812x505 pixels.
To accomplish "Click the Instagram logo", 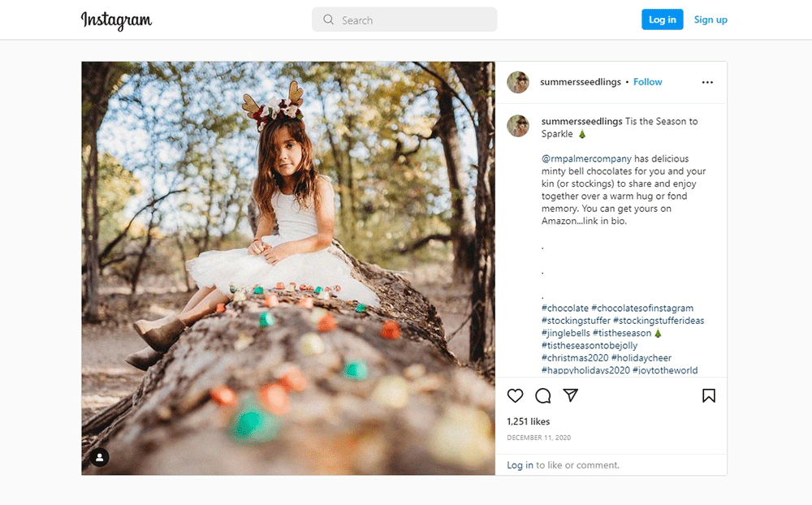I will coord(116,20).
